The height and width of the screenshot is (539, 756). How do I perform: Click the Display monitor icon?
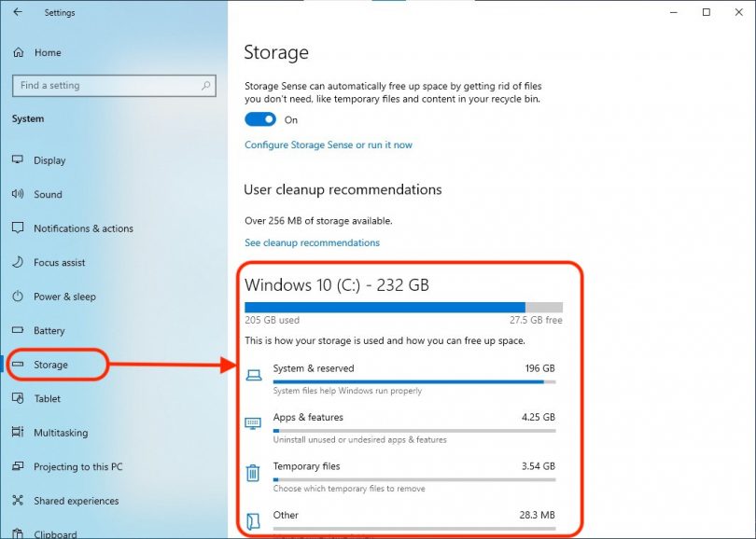pyautogui.click(x=18, y=160)
